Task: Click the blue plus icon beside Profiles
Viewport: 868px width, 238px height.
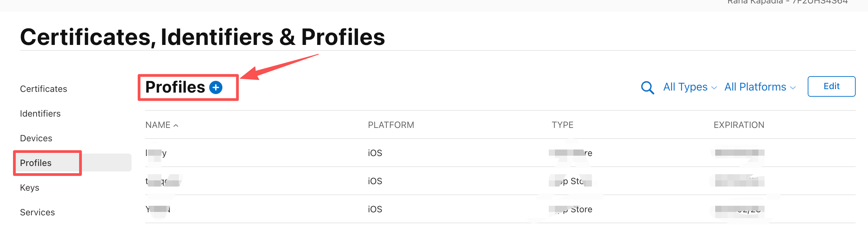Action: point(216,87)
